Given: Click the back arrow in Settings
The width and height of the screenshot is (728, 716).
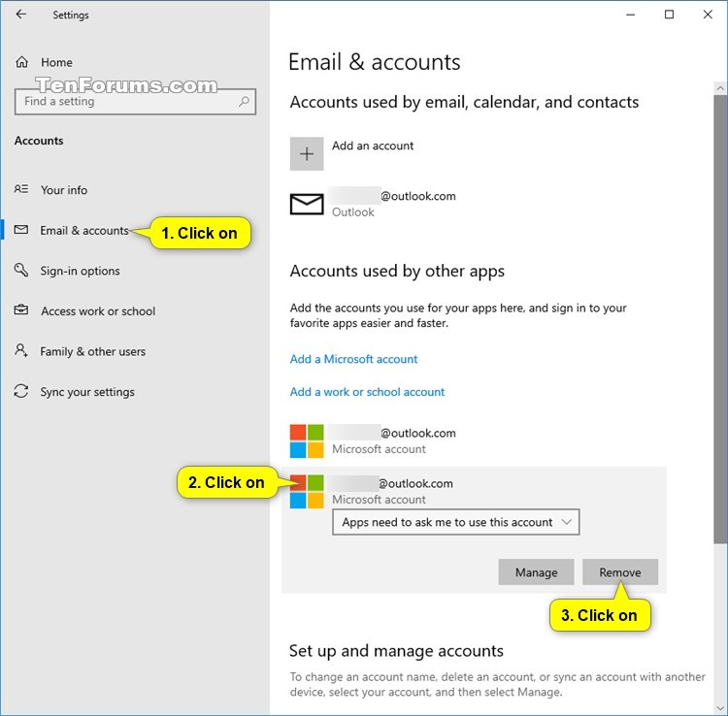Looking at the screenshot, I should click(21, 15).
